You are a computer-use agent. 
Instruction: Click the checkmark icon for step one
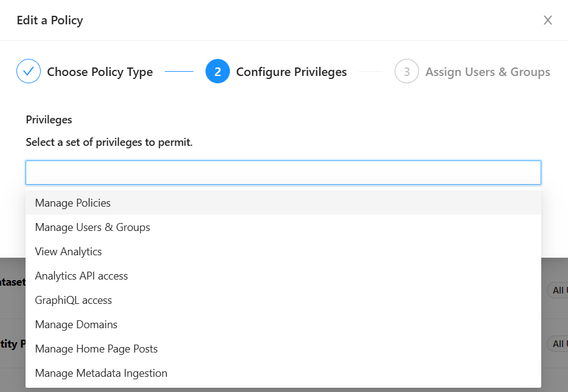[x=29, y=72]
